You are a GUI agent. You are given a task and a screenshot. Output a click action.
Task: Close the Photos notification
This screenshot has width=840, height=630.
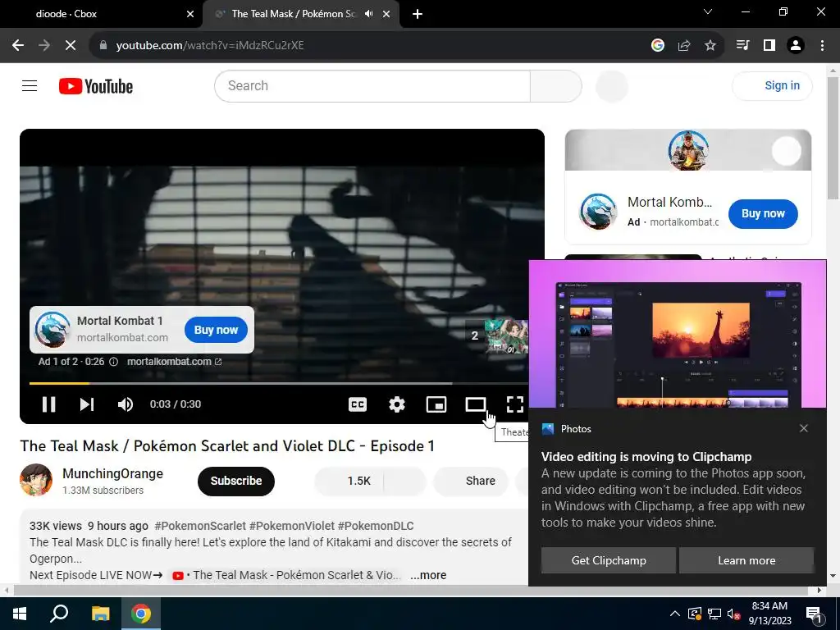click(804, 428)
